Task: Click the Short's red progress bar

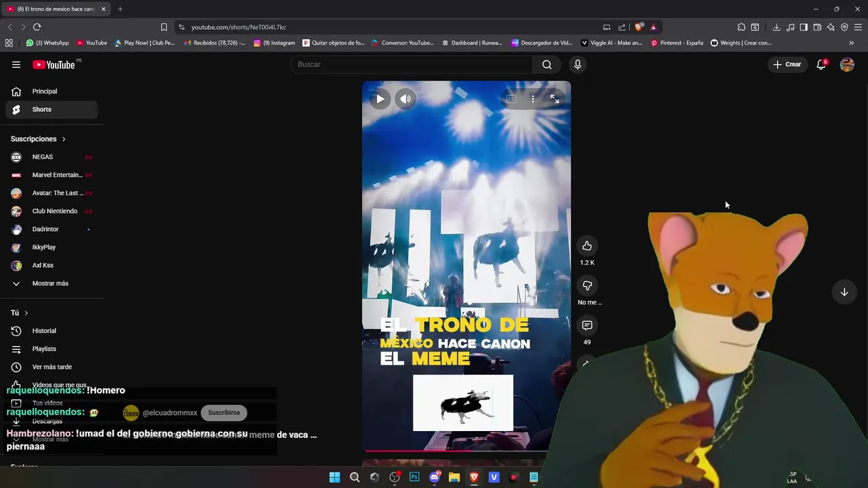Action: (x=456, y=450)
